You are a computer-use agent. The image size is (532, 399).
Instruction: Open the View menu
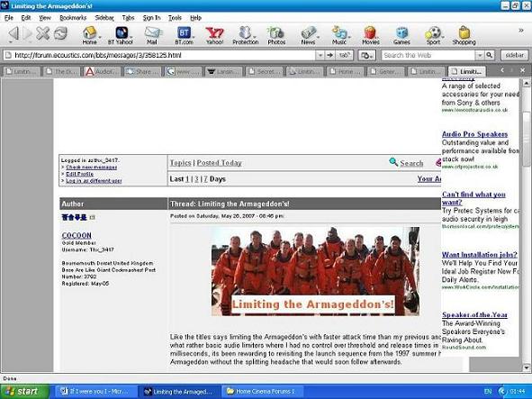point(45,18)
